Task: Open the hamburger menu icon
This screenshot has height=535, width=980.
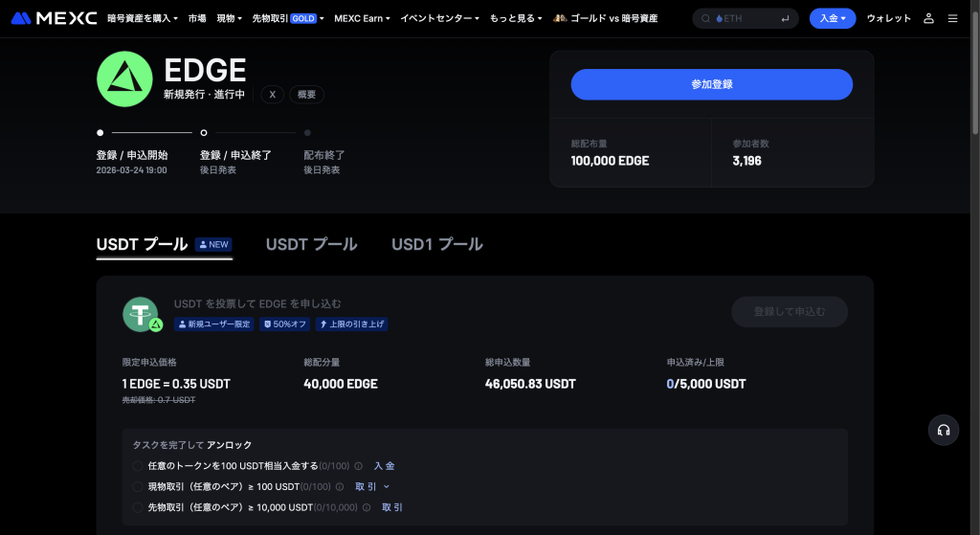Action: click(x=952, y=18)
